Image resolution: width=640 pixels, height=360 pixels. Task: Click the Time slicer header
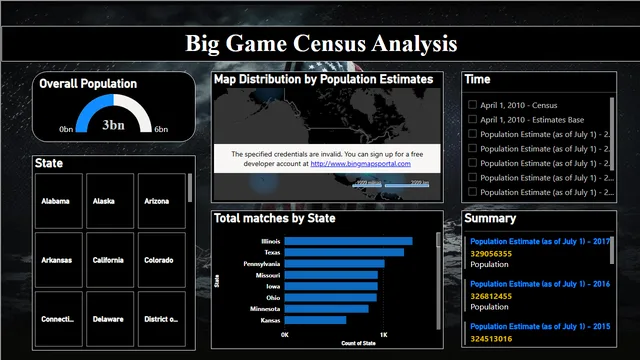pos(477,79)
